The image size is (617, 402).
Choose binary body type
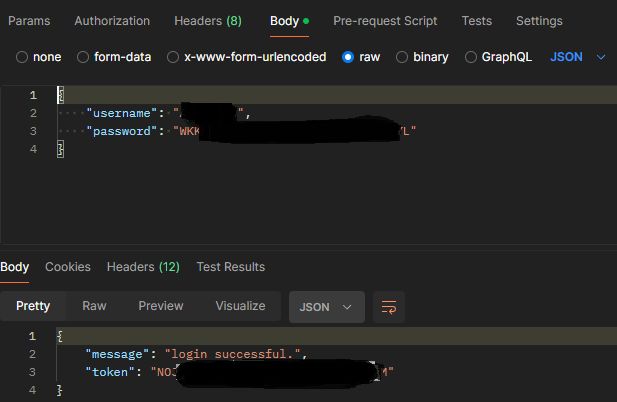[x=402, y=57]
